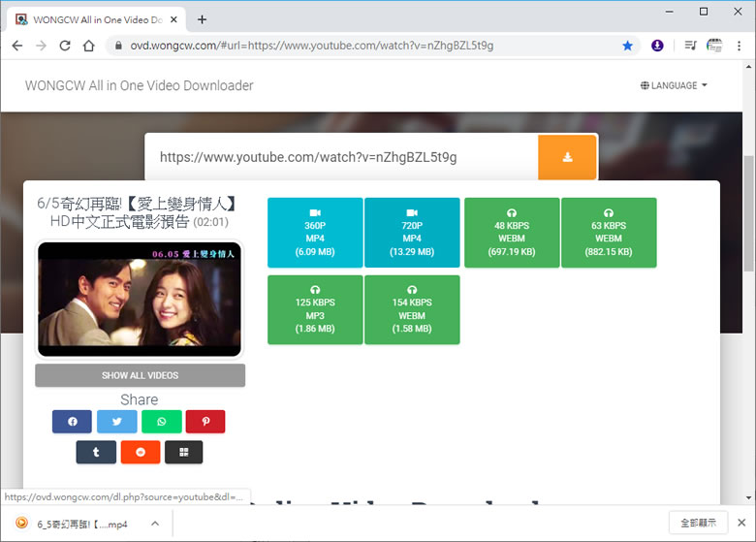The image size is (756, 542).
Task: Click the orange download submit button
Action: pyautogui.click(x=567, y=157)
